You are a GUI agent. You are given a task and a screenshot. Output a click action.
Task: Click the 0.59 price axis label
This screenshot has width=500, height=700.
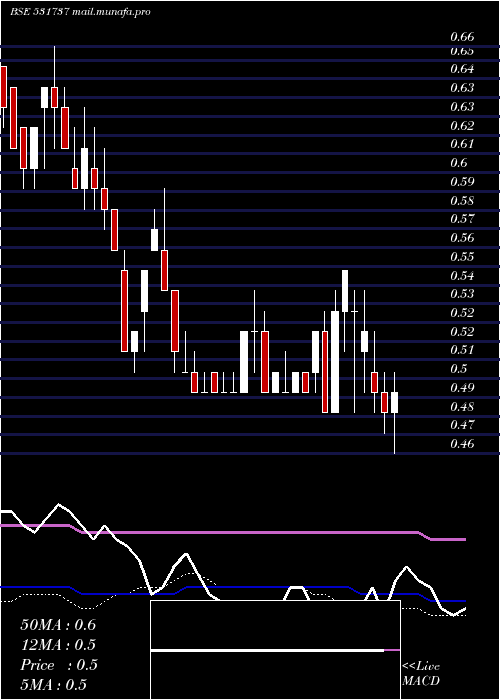point(462,182)
